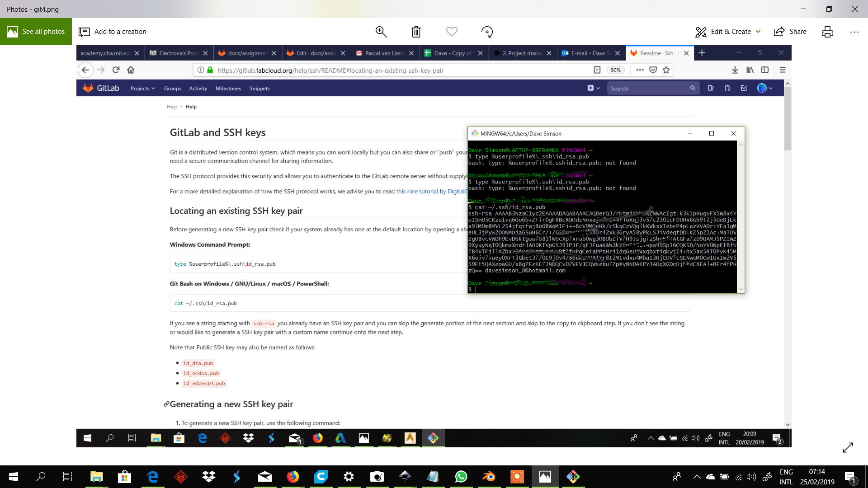
Task: Click the zoom magnifier icon in Photos
Action: (x=381, y=32)
